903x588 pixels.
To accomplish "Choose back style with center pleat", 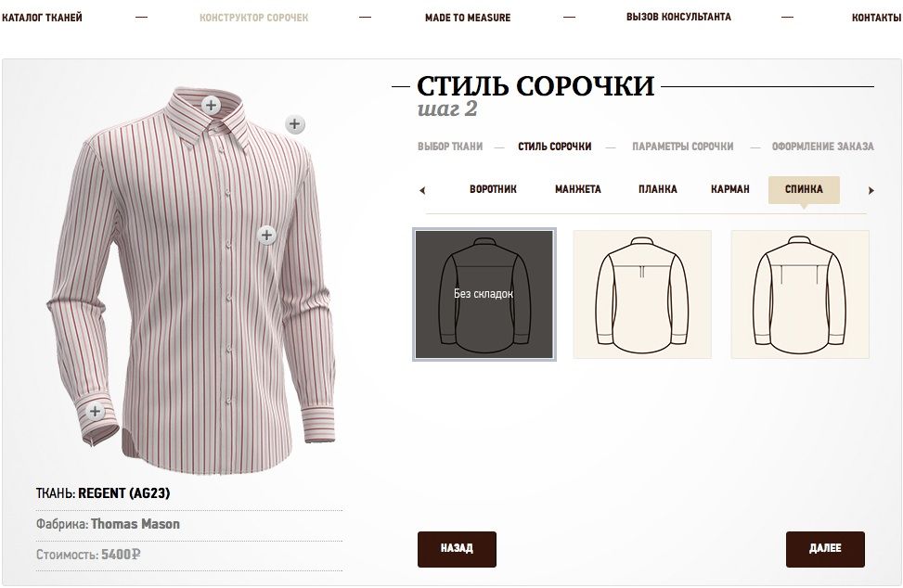I will [x=642, y=295].
